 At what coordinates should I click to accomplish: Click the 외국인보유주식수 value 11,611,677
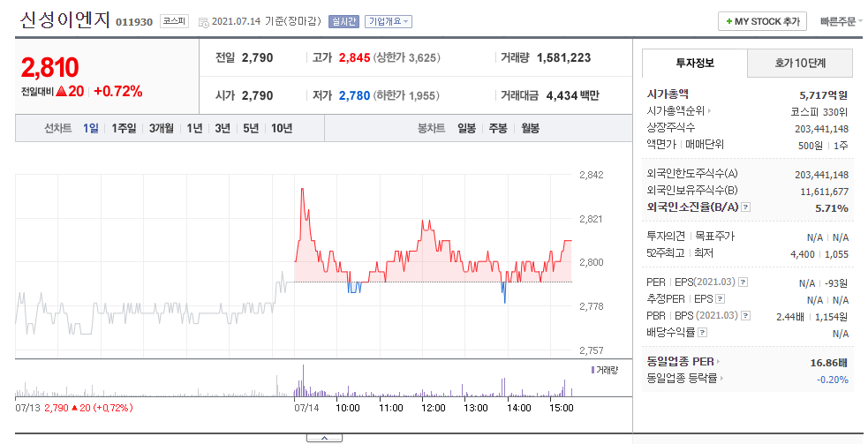[x=824, y=192]
